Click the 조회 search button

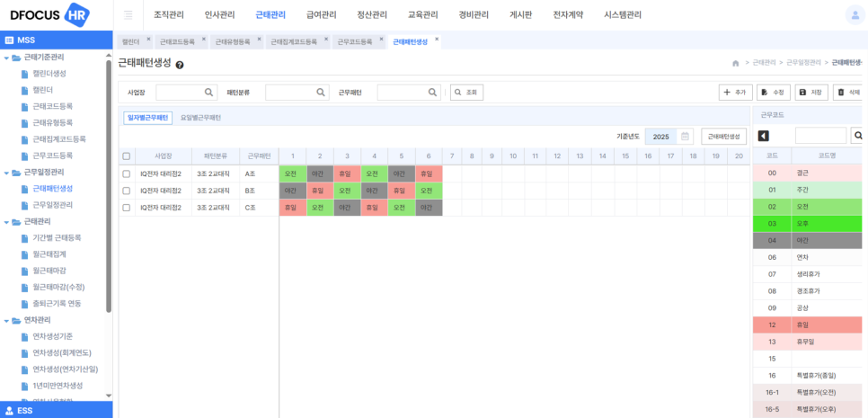pos(466,93)
